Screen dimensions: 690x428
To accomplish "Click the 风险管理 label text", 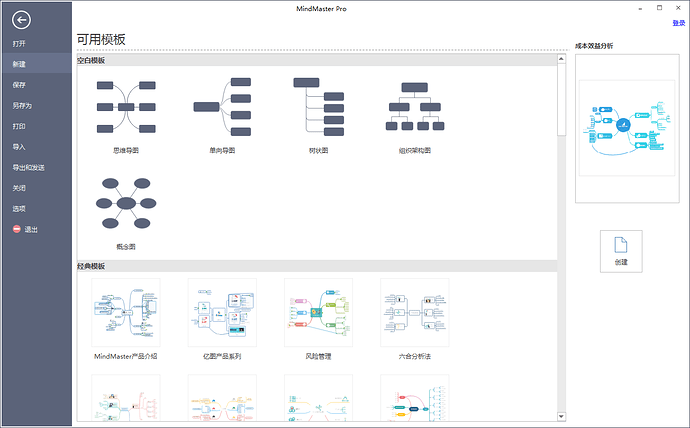I will point(319,356).
